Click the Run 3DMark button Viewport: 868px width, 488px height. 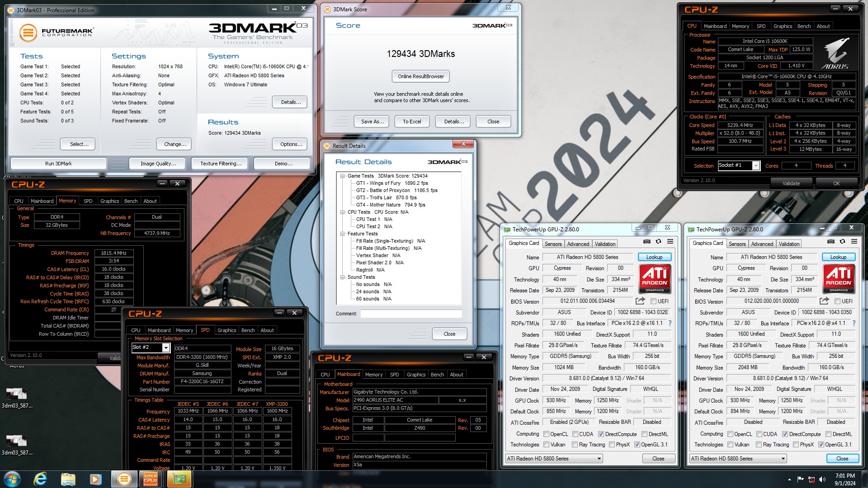pyautogui.click(x=58, y=164)
